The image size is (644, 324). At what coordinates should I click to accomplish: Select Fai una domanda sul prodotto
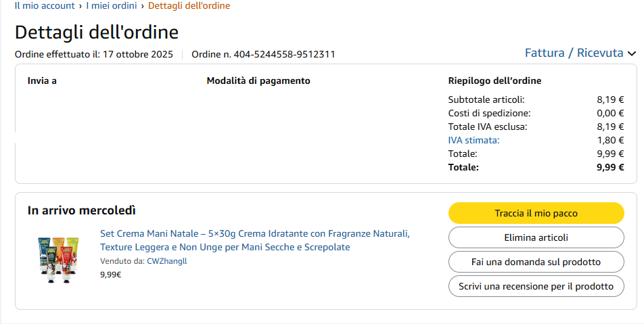536,262
